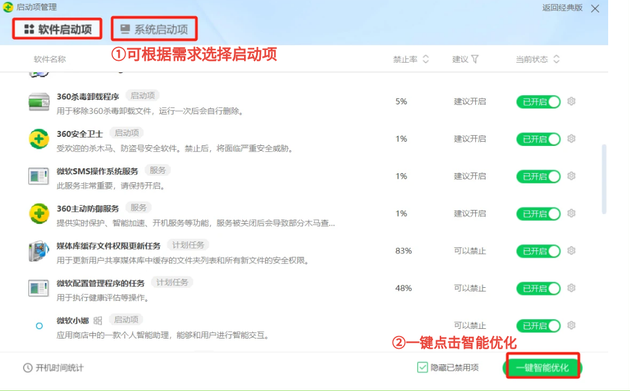
Task: Open 开机时间统计 link
Action: coord(59,368)
